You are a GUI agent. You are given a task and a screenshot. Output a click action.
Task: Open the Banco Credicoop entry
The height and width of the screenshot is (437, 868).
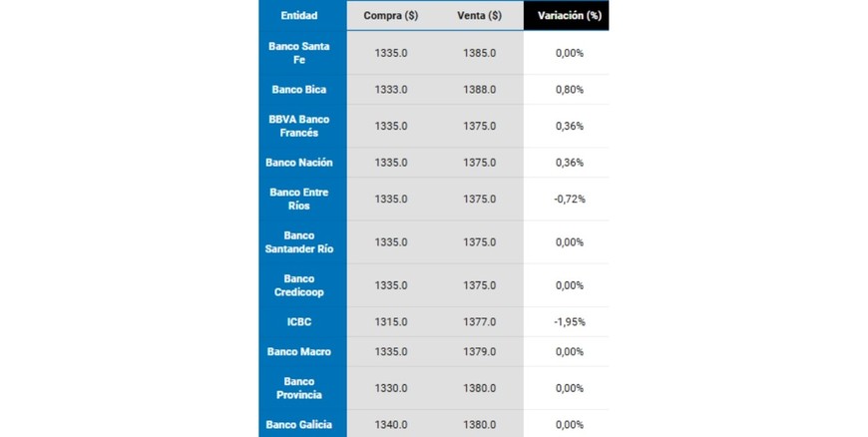299,285
